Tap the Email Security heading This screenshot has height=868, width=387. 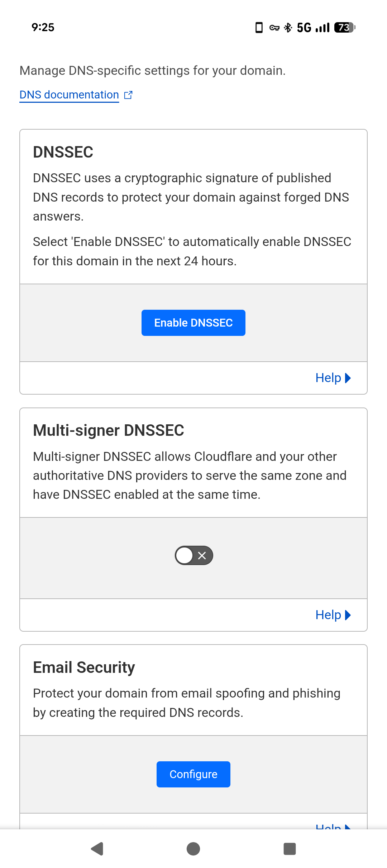(x=84, y=667)
